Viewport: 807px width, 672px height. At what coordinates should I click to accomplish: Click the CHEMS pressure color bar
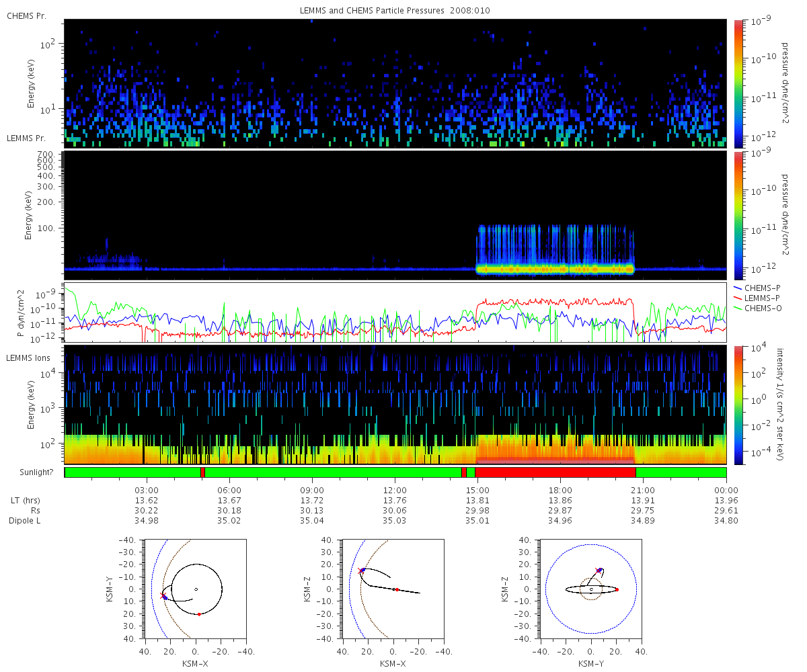(738, 83)
